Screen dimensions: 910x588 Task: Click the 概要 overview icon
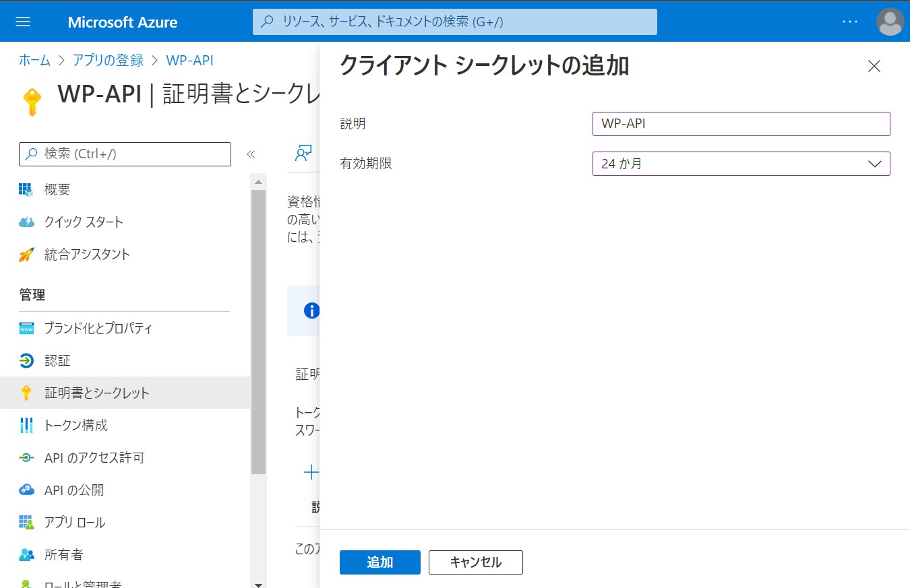click(x=26, y=190)
